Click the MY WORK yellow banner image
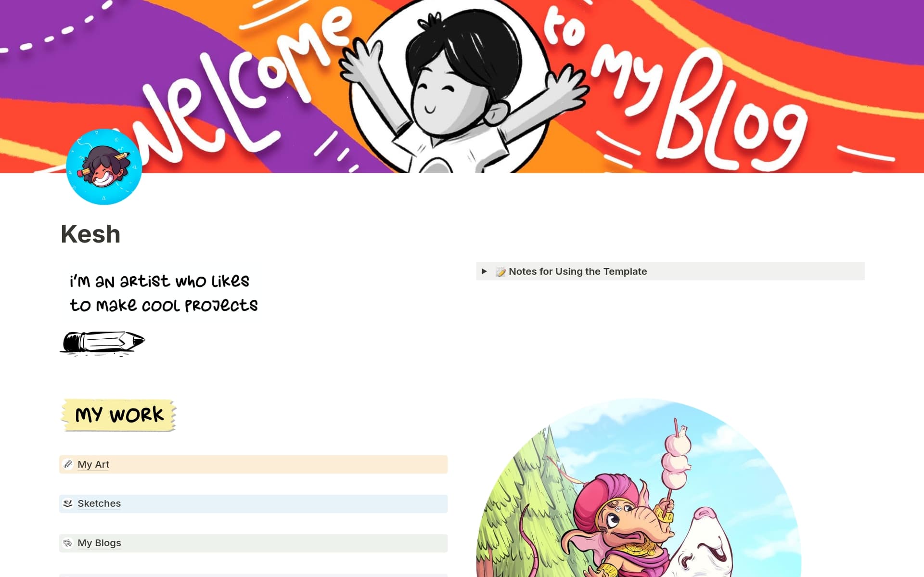The height and width of the screenshot is (577, 924). pos(119,415)
